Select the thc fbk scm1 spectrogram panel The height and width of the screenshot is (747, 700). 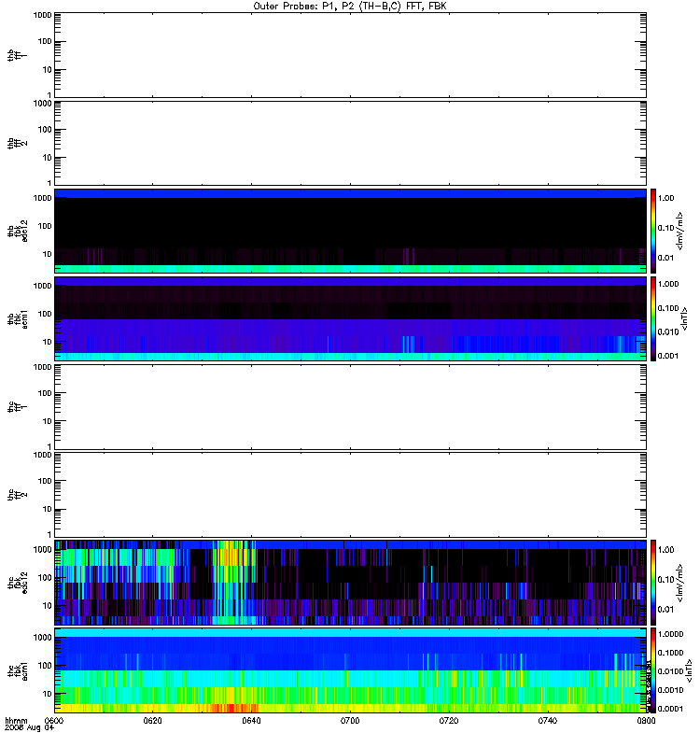tap(350, 670)
